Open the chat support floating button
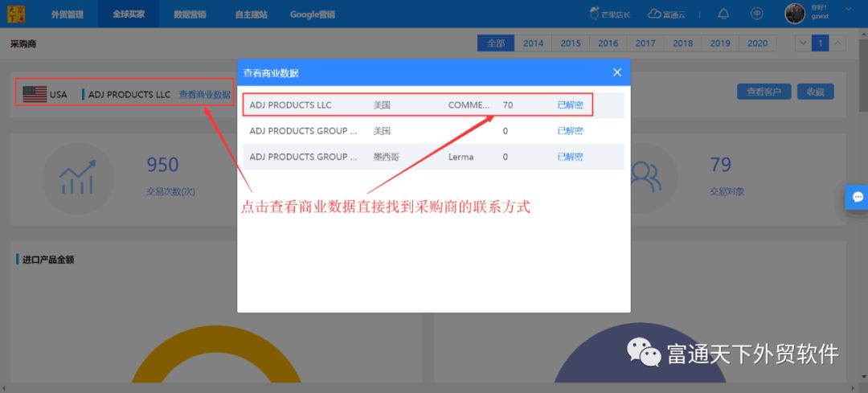Screen dimensions: 868x393 point(858,197)
